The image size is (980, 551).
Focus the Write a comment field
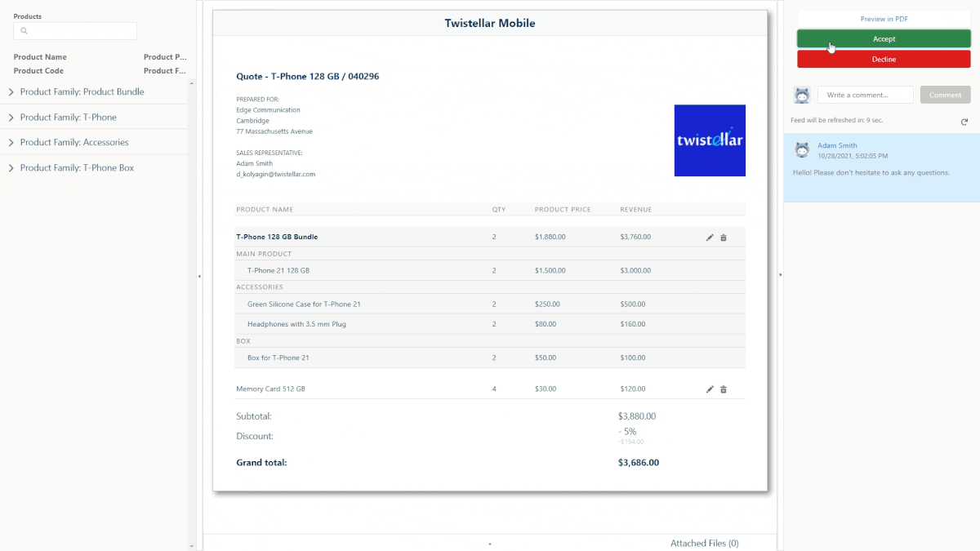click(x=865, y=95)
